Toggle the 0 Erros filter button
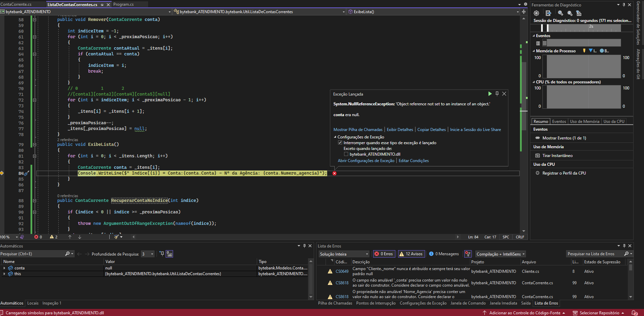The width and height of the screenshot is (644, 316). pos(384,254)
